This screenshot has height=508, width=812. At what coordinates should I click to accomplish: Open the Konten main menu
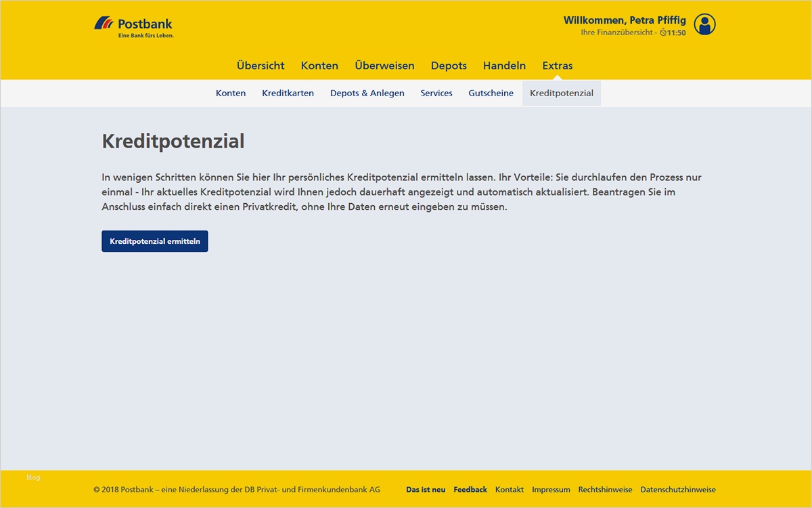pyautogui.click(x=319, y=65)
